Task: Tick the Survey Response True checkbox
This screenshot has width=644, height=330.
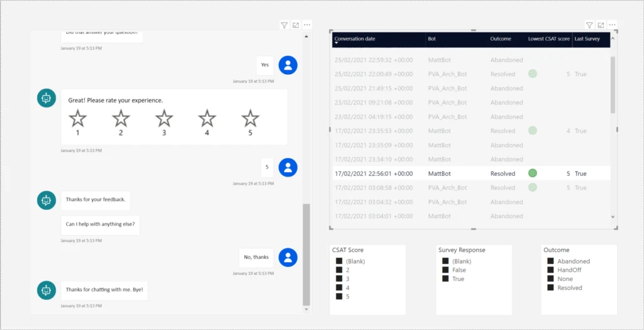Action: pos(445,279)
